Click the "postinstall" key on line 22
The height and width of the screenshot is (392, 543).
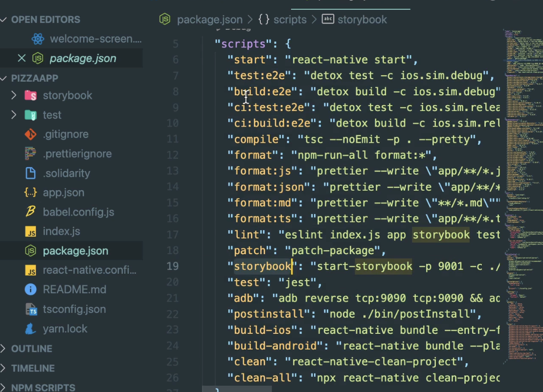coord(269,314)
